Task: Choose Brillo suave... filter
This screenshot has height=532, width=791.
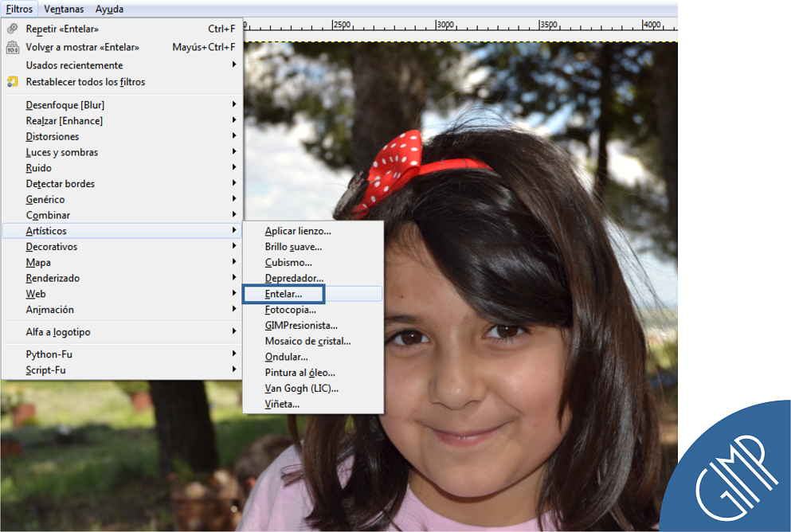Action: [313, 247]
